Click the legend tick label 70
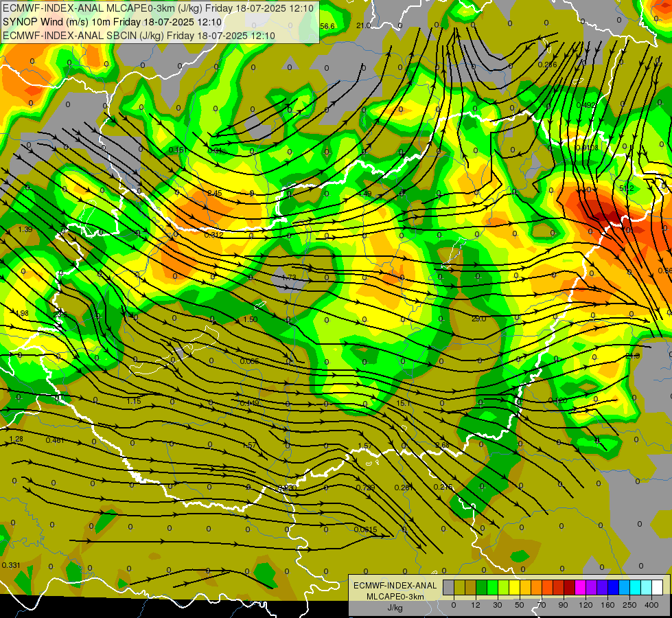Viewport: 672px width, 618px height. tap(542, 605)
